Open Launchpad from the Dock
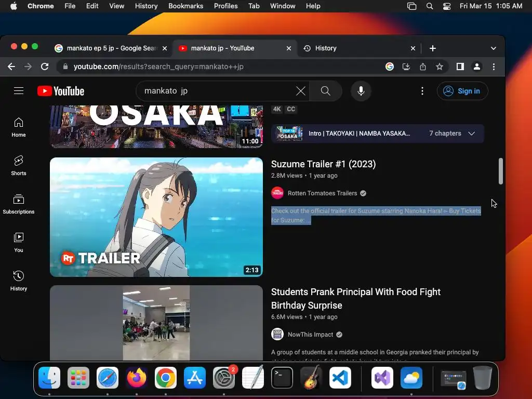Viewport: 532px width, 399px height. click(78, 378)
